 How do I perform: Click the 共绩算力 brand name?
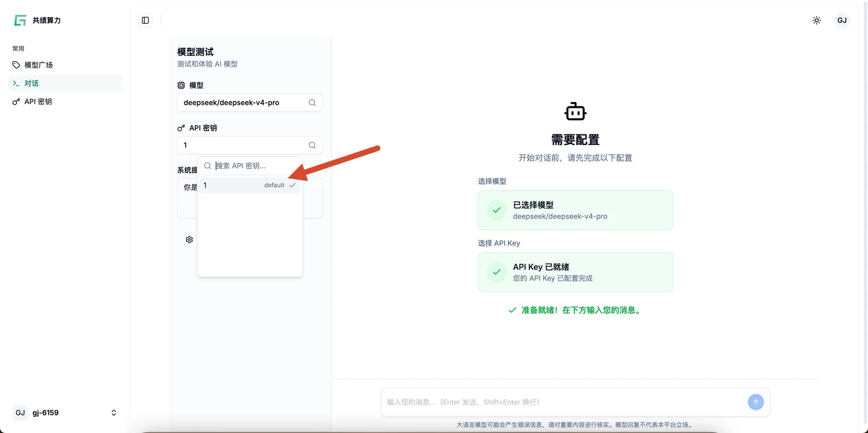coord(46,20)
